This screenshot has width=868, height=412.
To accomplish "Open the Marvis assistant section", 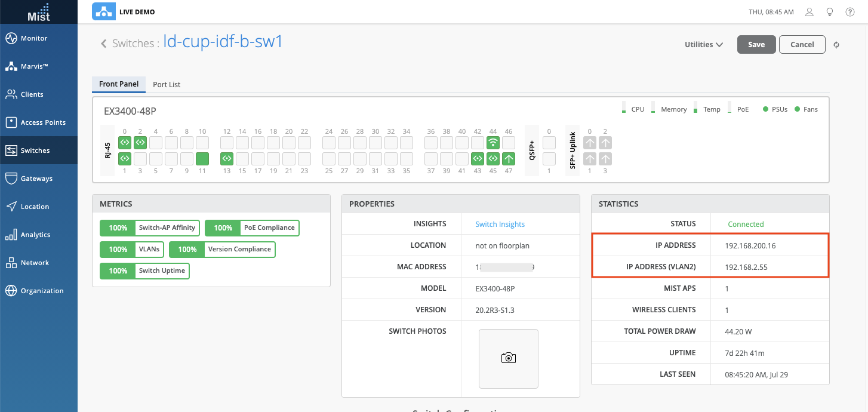I will point(34,66).
